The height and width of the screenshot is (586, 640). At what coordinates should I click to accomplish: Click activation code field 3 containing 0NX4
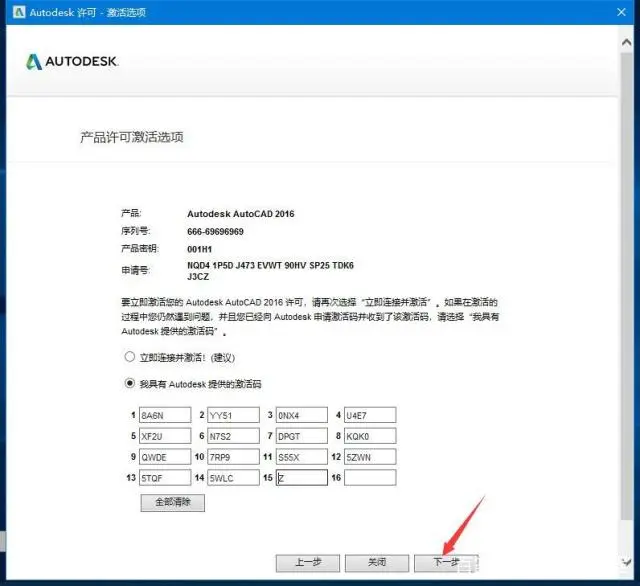pyautogui.click(x=302, y=415)
